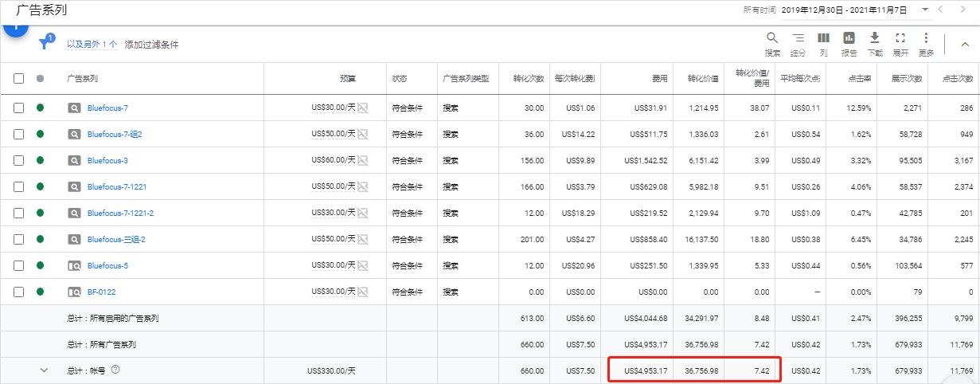Check the Bluefocus-5 row checkbox
The image size is (980, 384).
(x=18, y=265)
